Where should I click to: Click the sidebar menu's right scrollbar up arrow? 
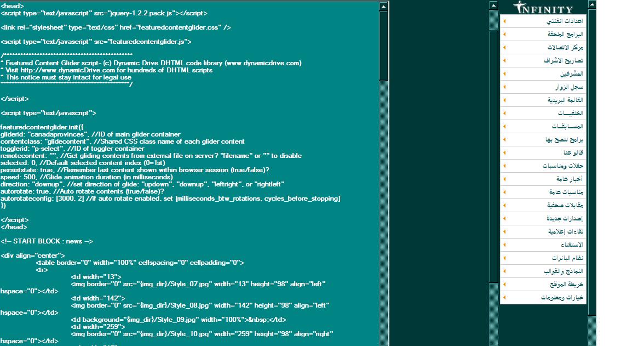pyautogui.click(x=591, y=5)
